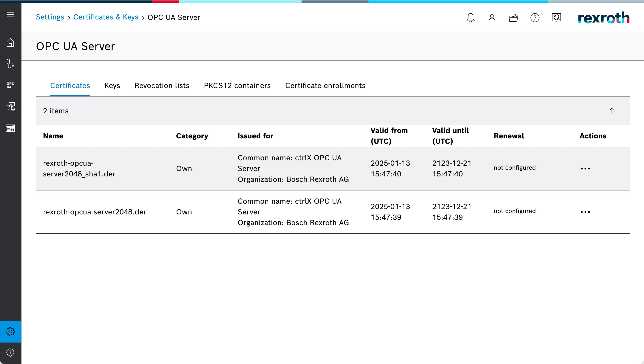Image resolution: width=644 pixels, height=364 pixels.
Task: Open actions menu for server2048_sha1.der
Action: [585, 169]
